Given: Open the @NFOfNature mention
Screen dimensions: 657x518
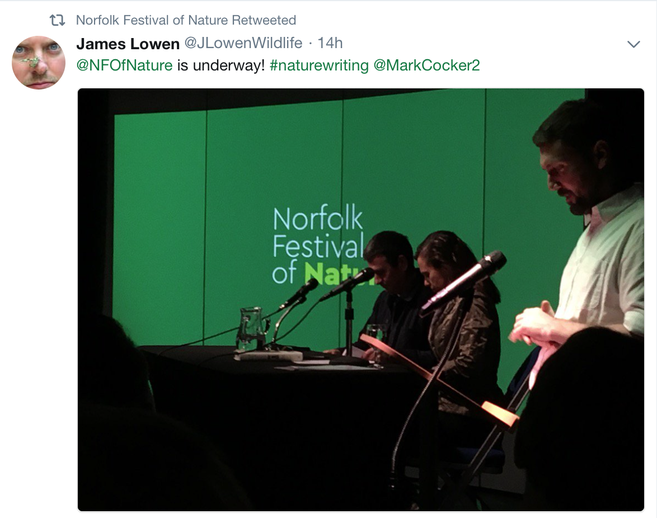Looking at the screenshot, I should pos(124,65).
